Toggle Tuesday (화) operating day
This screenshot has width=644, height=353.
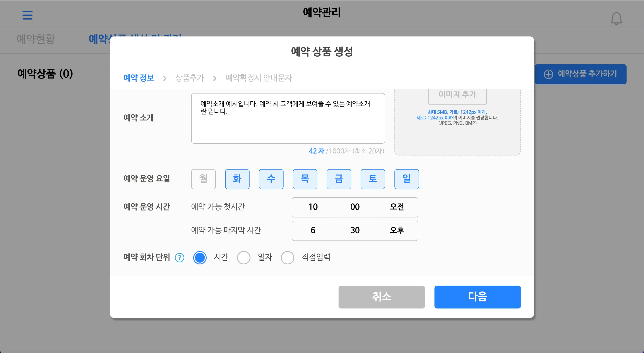pos(237,179)
